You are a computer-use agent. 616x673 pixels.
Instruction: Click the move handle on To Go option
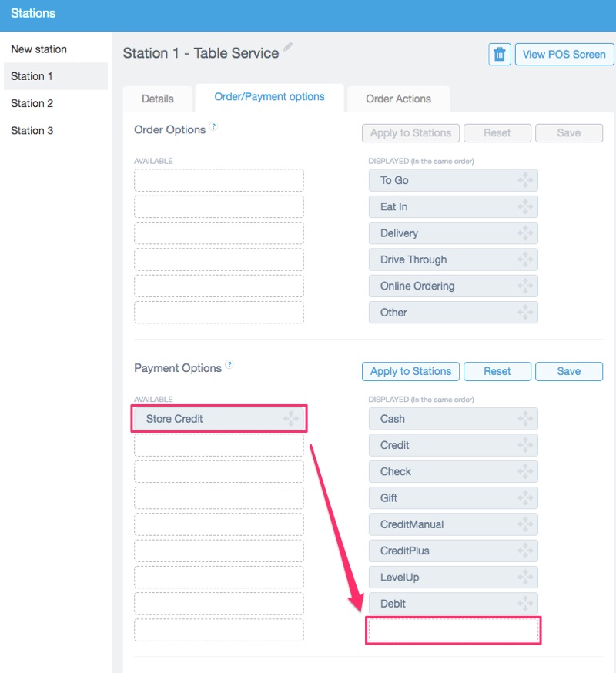(525, 180)
